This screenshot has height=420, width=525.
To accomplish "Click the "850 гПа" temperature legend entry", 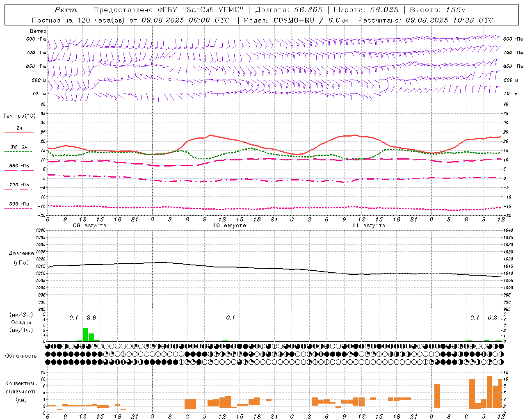I will coord(19,166).
